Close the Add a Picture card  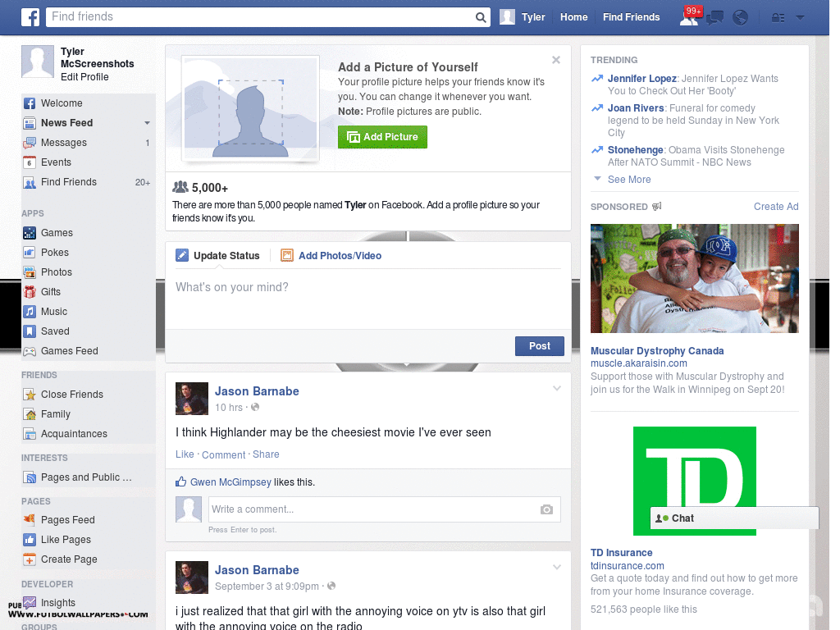556,60
